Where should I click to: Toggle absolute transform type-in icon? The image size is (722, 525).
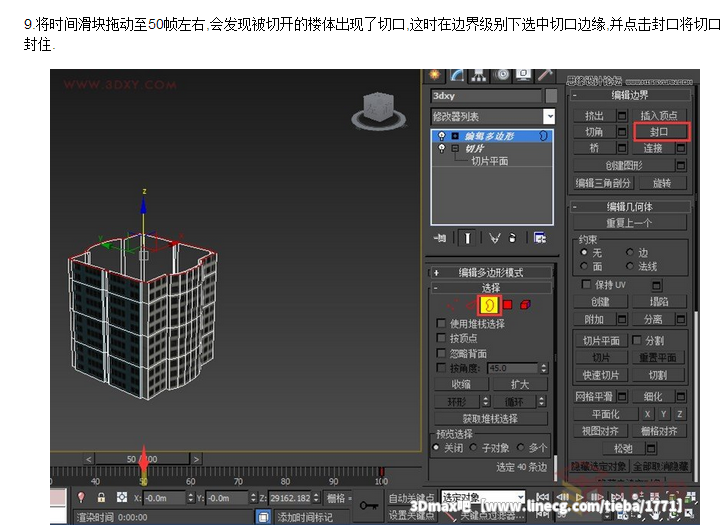(122, 497)
